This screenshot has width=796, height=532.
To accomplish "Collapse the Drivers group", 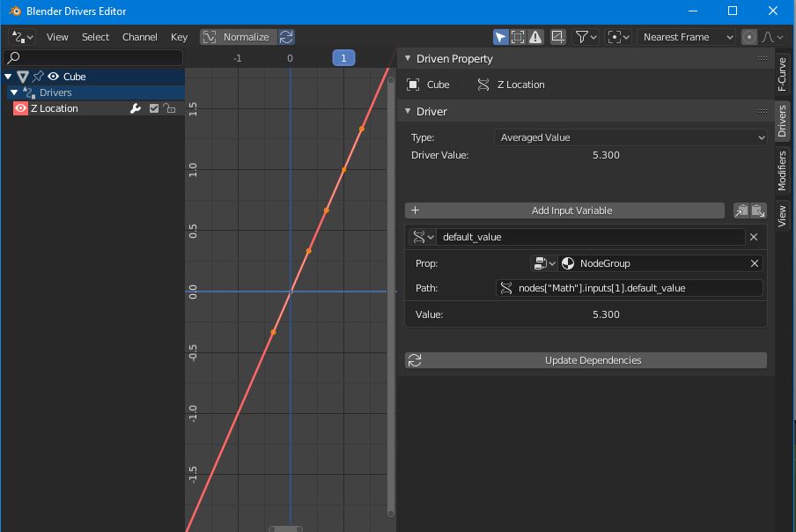I will coord(14,92).
